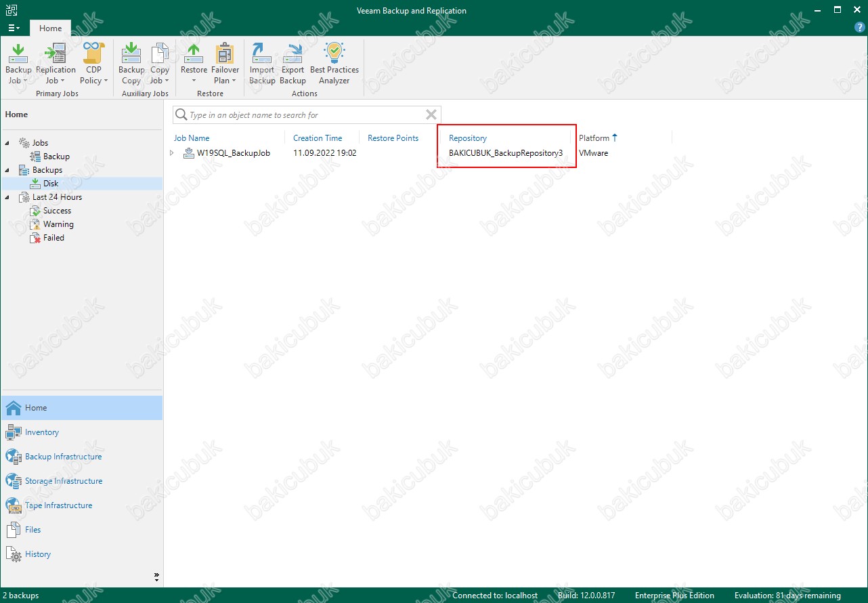868x603 pixels.
Task: Open the Files view link
Action: (x=33, y=530)
